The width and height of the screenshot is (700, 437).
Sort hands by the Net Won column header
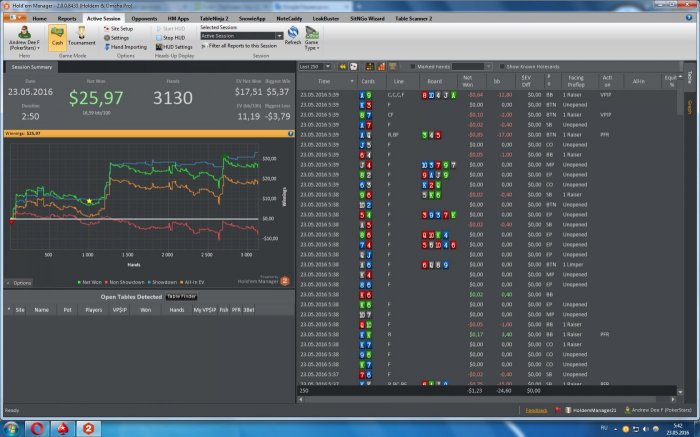(x=468, y=81)
